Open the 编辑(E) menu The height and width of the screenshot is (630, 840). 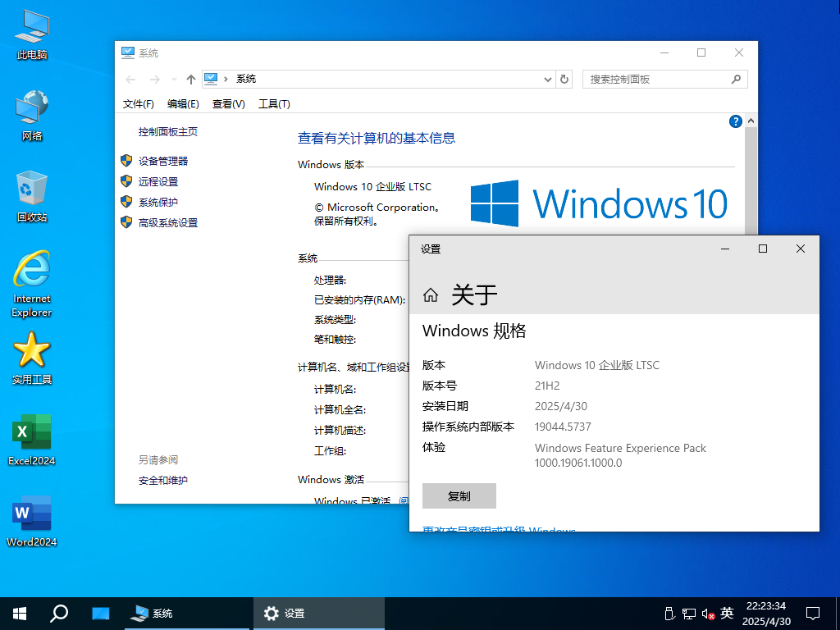click(x=183, y=104)
